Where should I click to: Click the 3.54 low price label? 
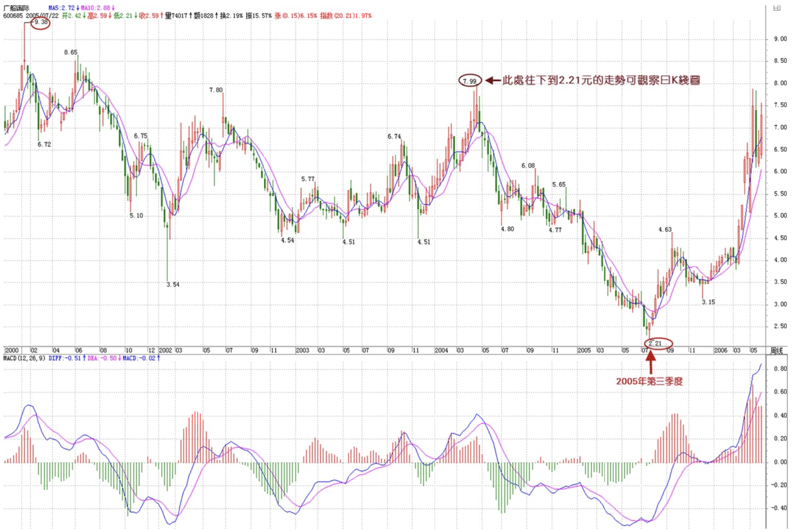[173, 285]
